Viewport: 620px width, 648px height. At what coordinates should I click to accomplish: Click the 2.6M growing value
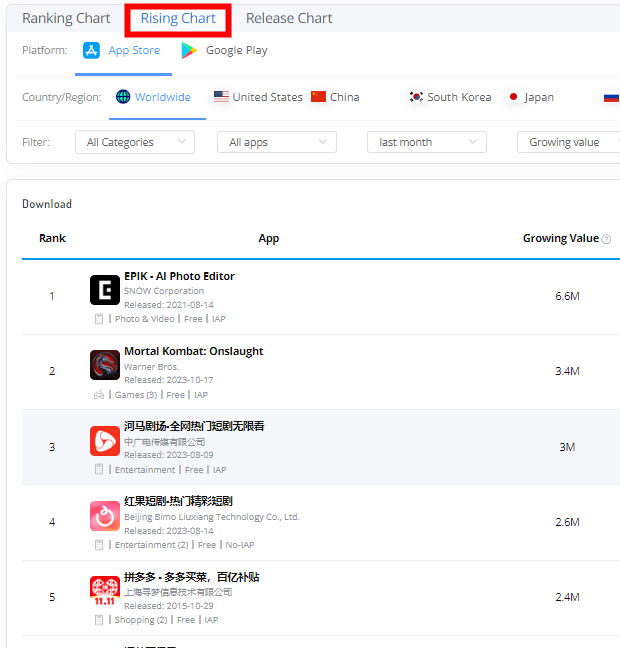[x=567, y=522]
